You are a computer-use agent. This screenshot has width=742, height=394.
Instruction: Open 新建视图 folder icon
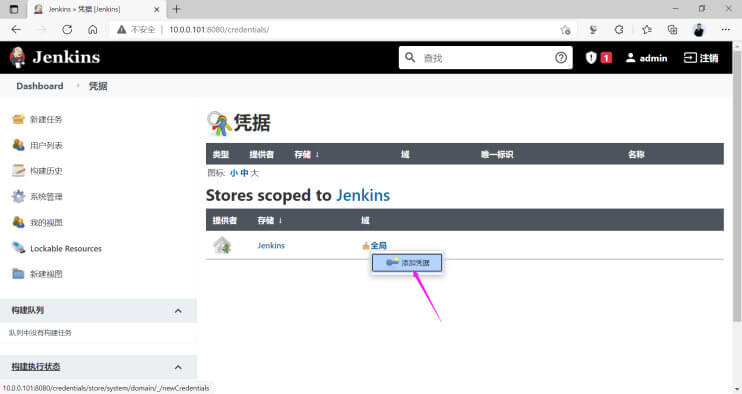coord(18,274)
